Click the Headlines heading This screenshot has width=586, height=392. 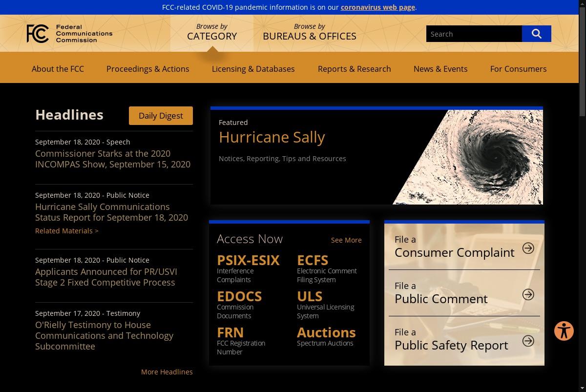point(69,115)
